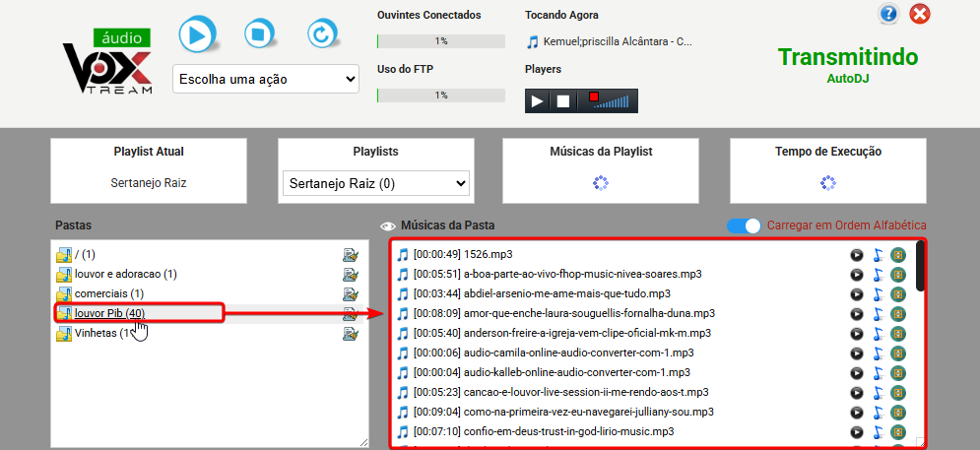The width and height of the screenshot is (980, 450).
Task: Click the blue restart streaming icon
Action: coord(322,34)
